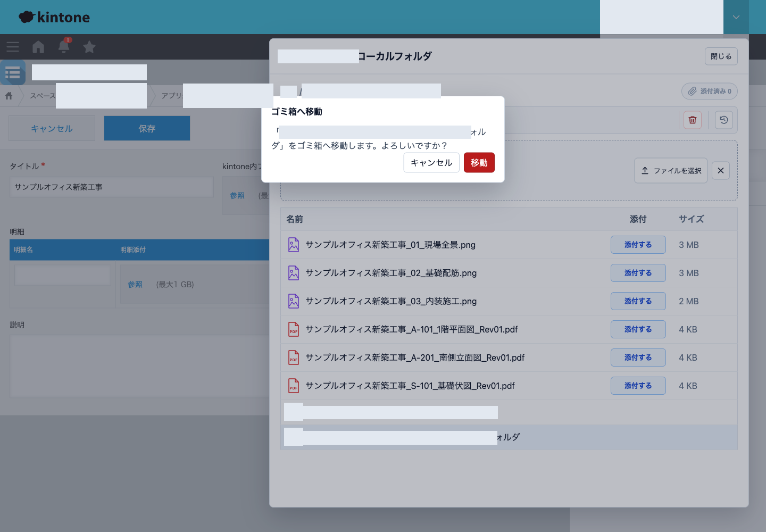Screen dimensions: 766x532
Task: Click PDF icon of A-101_1階平面図_Rev01.pdf
Action: pos(294,329)
